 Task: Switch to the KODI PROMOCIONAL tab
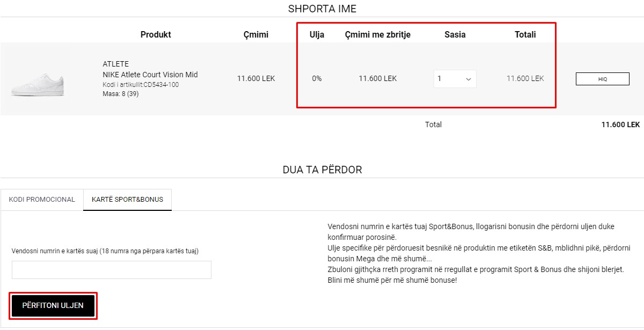pyautogui.click(x=42, y=200)
